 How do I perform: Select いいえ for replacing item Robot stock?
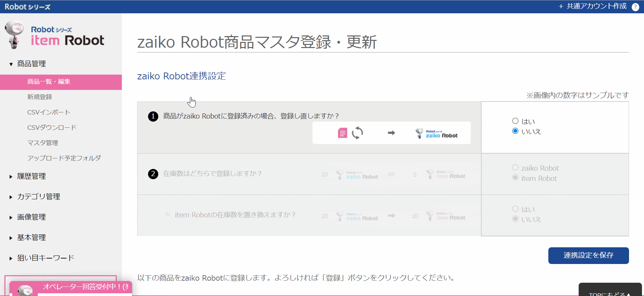click(x=515, y=219)
